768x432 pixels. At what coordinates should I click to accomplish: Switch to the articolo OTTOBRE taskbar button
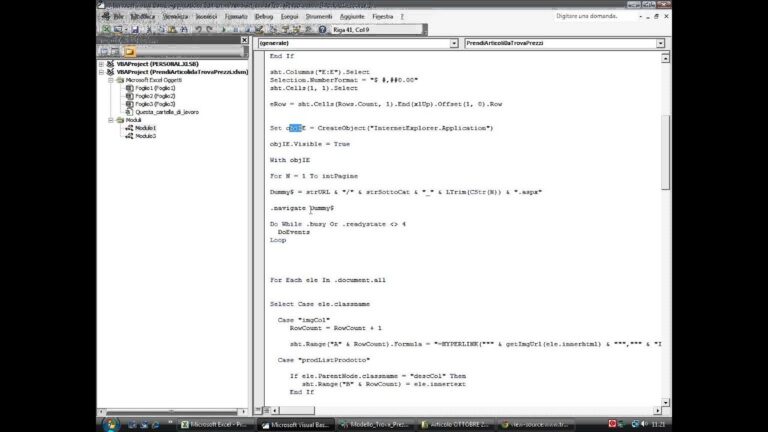pyautogui.click(x=456, y=425)
